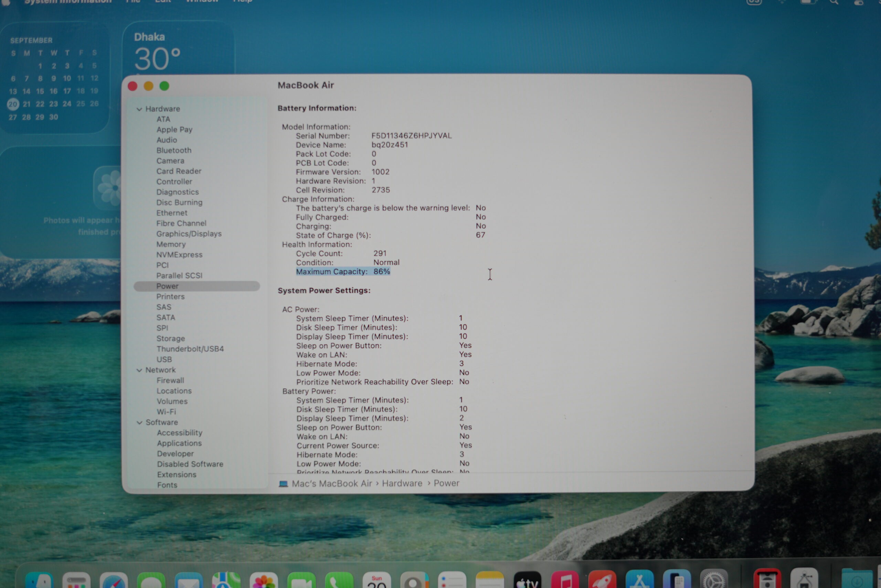This screenshot has height=588, width=881.
Task: Open Diagnostics in the sidebar
Action: pyautogui.click(x=178, y=192)
